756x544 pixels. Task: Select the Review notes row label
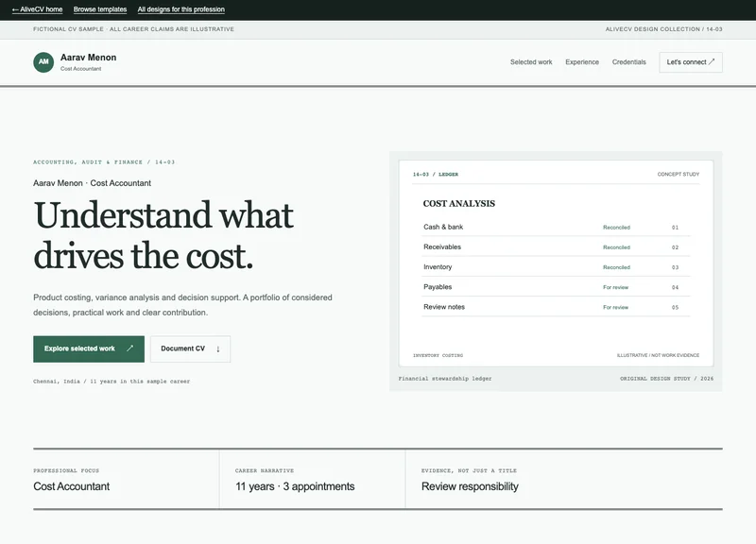click(x=444, y=307)
